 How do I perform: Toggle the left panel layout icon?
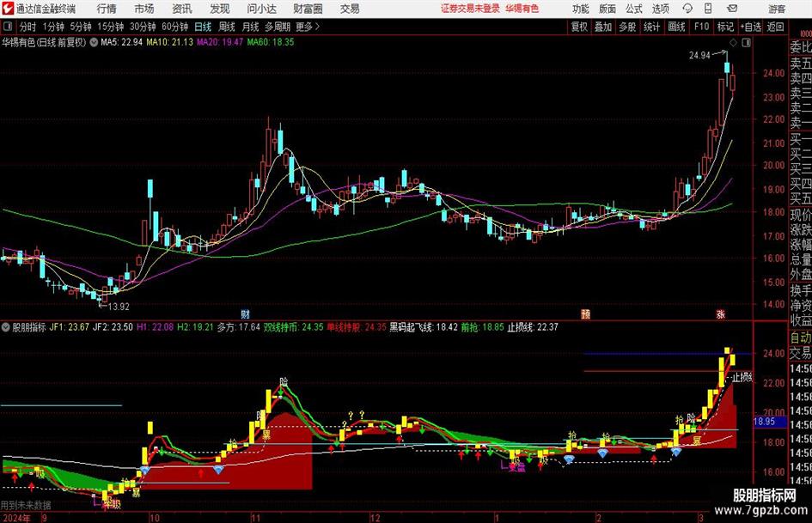click(7, 27)
